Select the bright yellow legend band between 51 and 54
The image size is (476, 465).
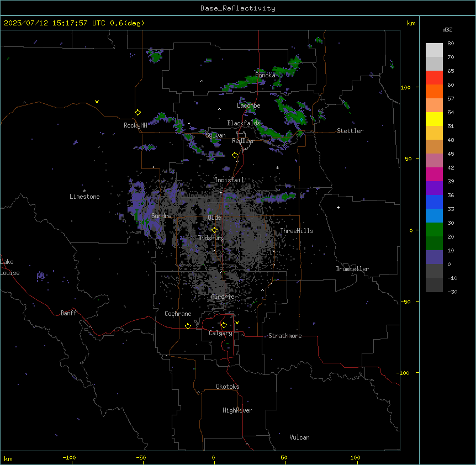pyautogui.click(x=434, y=119)
